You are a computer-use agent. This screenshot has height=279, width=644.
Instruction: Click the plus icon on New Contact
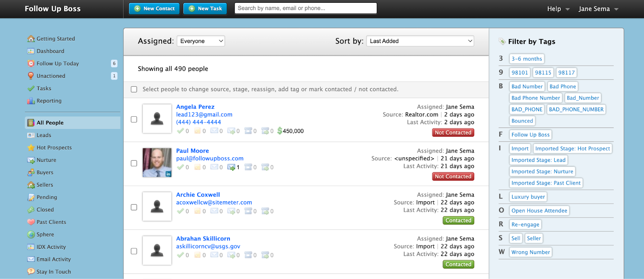(x=137, y=8)
